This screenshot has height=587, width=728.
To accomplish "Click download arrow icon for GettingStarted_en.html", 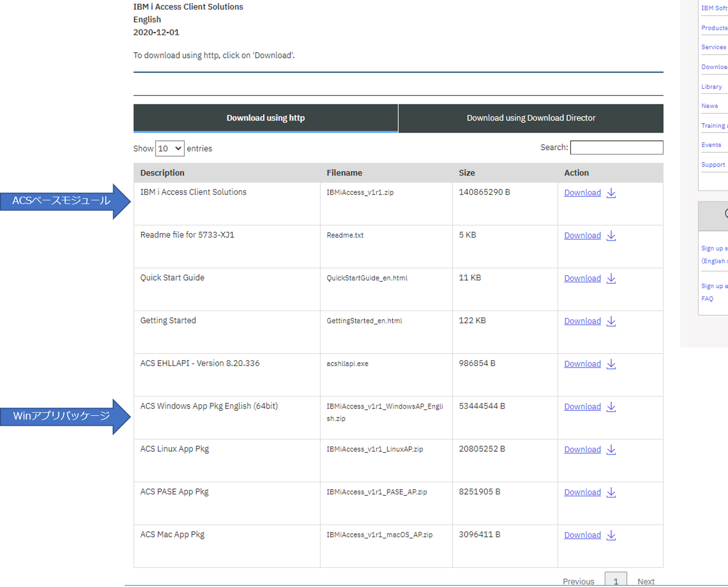I will 611,321.
